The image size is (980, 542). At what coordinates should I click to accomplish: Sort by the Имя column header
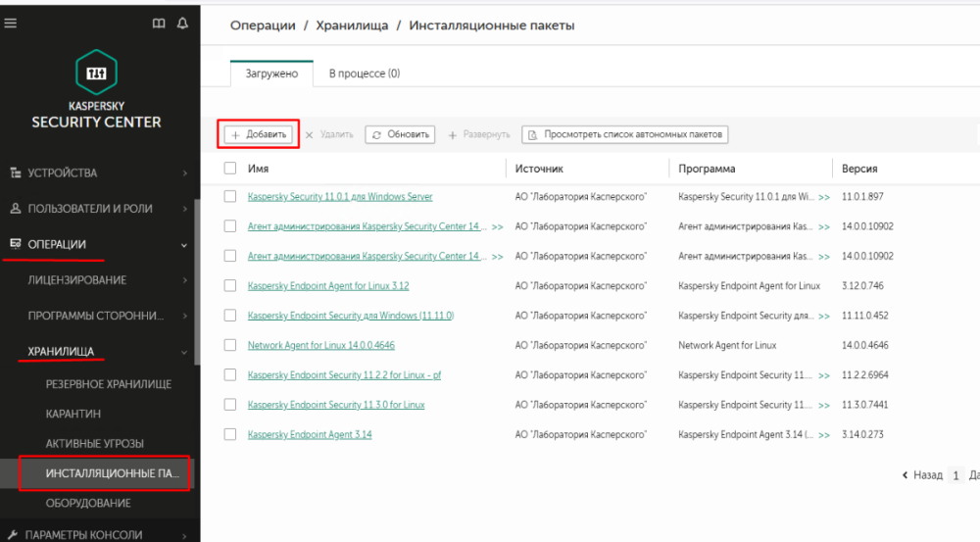coord(258,169)
